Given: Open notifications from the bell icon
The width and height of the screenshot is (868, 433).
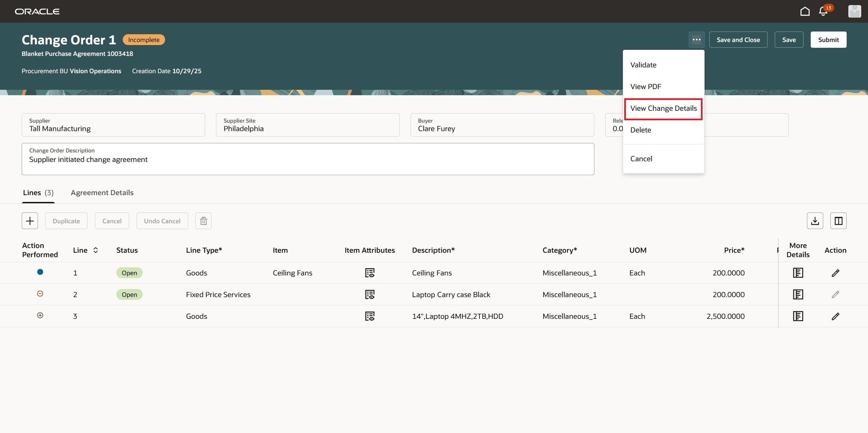Looking at the screenshot, I should pyautogui.click(x=823, y=11).
